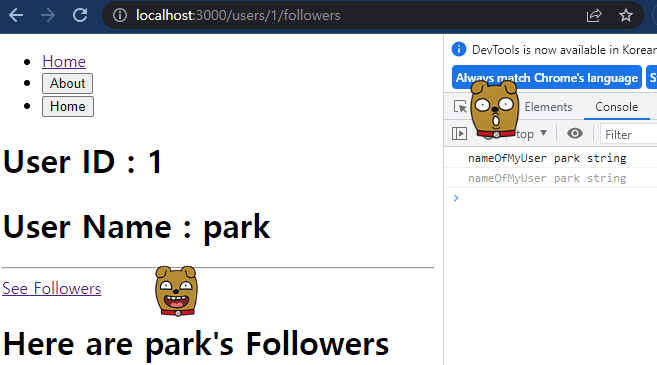Screen dimensions: 657x365
Task: Click the dimmed nameOfMyUser park string log
Action: pyautogui.click(x=547, y=178)
